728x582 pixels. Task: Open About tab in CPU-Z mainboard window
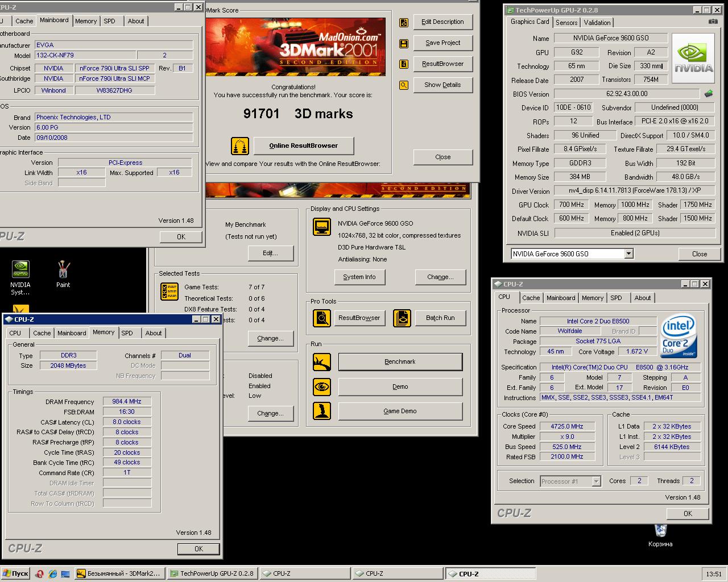point(136,21)
